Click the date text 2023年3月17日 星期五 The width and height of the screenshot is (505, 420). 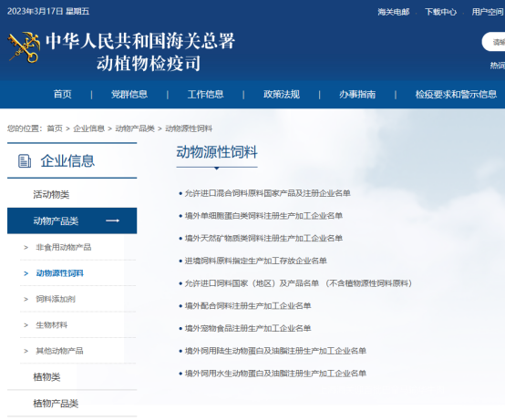coord(48,11)
